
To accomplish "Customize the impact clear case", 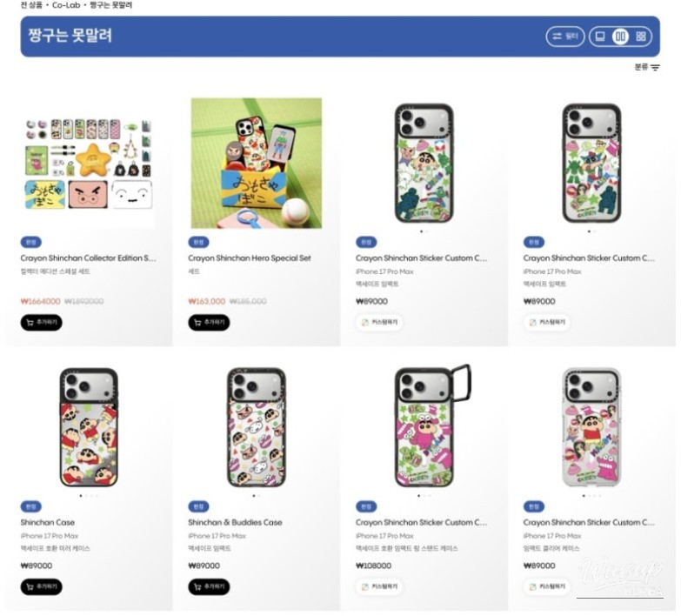I will pos(547,587).
